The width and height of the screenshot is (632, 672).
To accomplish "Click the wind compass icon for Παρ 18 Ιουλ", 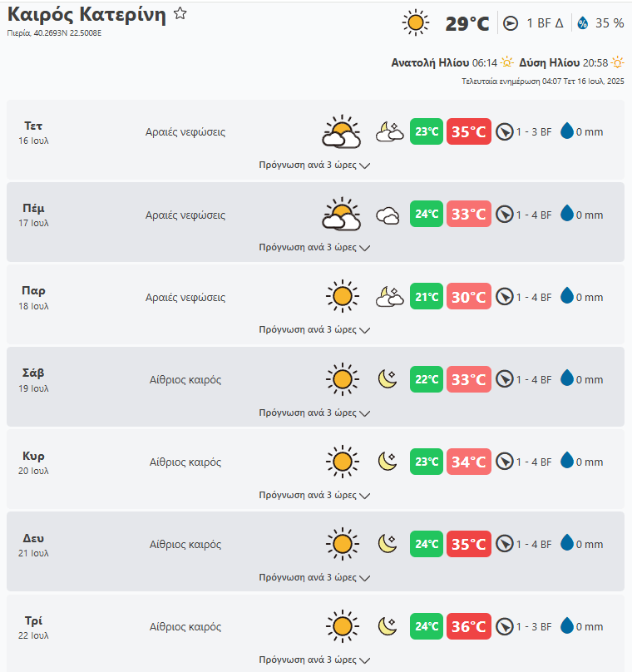I will 504,297.
